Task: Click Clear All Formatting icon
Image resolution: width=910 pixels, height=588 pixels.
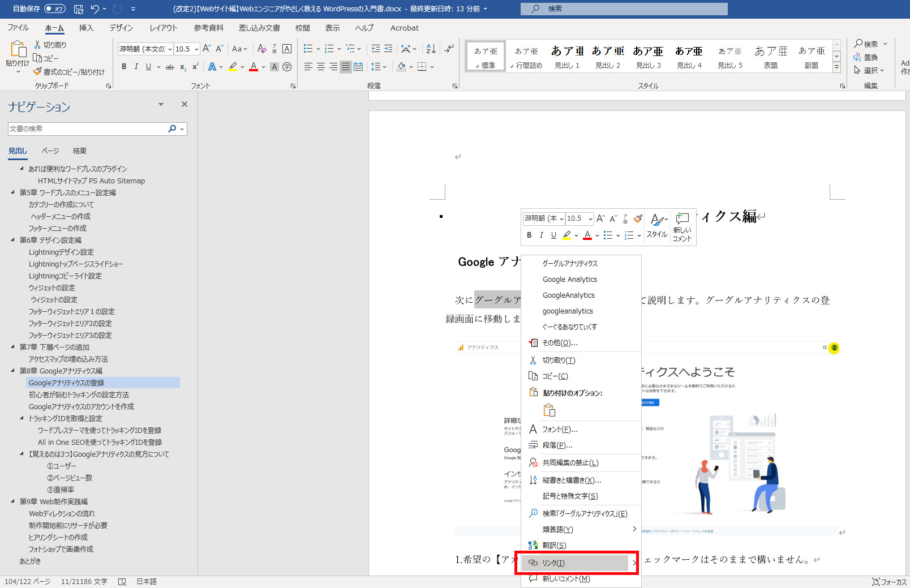Action: tap(261, 49)
